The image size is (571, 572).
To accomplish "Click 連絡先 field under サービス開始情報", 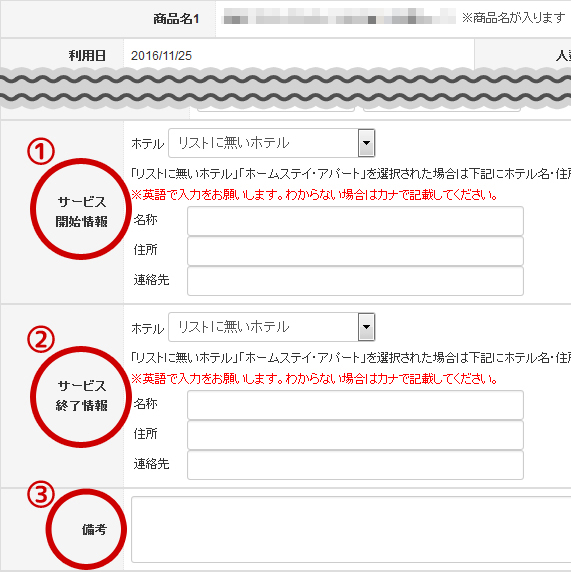I will coord(355,281).
